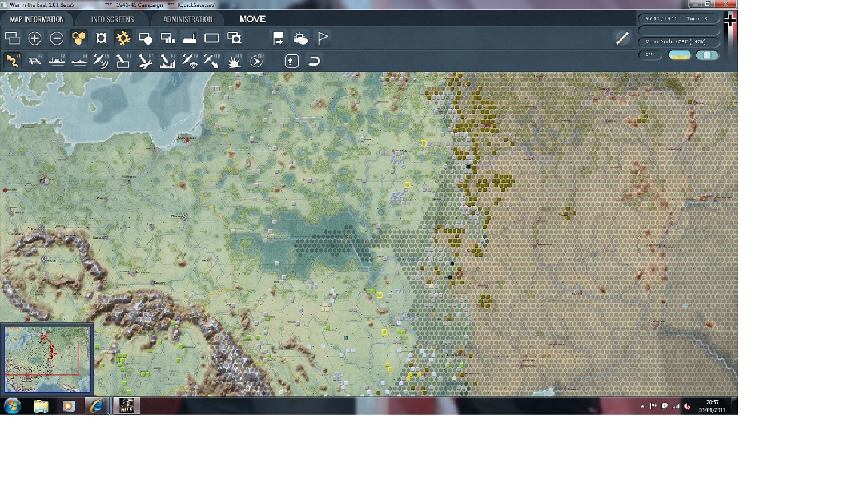The height and width of the screenshot is (488, 868).
Task: Select F9 air transport paradrop mode
Action: pyautogui.click(x=190, y=61)
